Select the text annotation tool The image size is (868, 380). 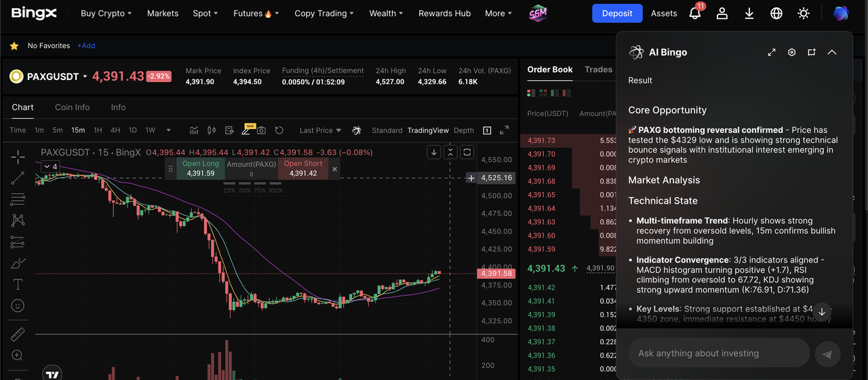18,284
